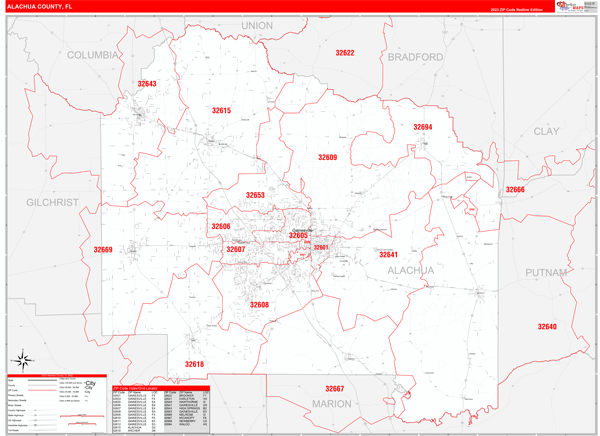This screenshot has width=600, height=436.
Task: Click the large "City" sample in legend
Action: pyautogui.click(x=89, y=385)
